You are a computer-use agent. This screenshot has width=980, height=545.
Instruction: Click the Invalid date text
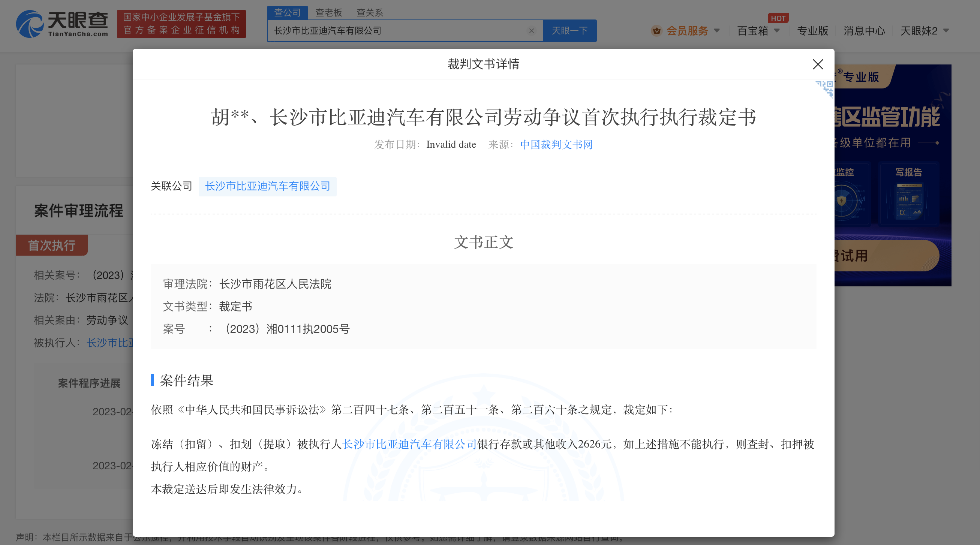coord(451,145)
